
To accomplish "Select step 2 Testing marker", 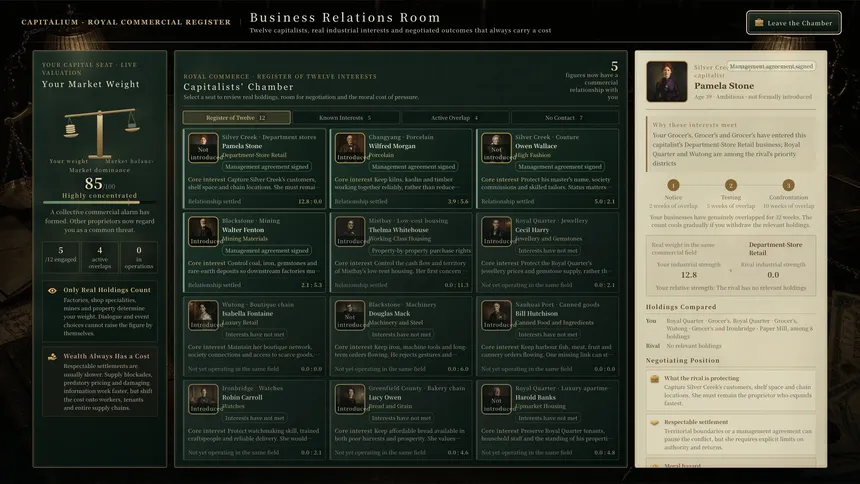I will pyautogui.click(x=731, y=185).
